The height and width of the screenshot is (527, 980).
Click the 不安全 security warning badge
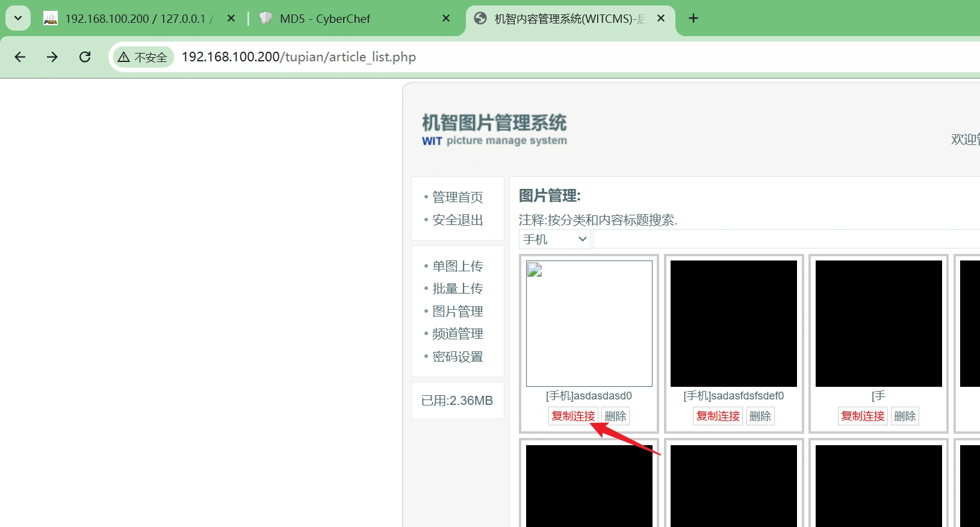click(143, 57)
